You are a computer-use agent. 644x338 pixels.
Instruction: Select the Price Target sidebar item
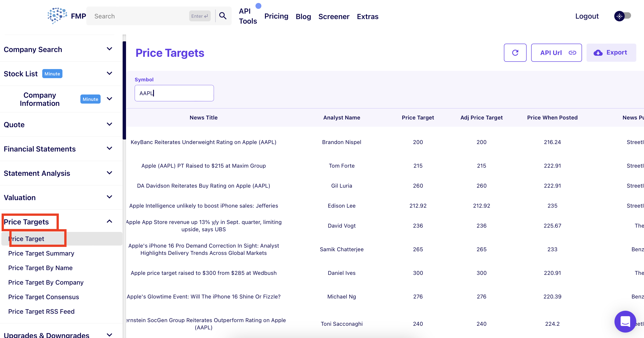pyautogui.click(x=62, y=239)
